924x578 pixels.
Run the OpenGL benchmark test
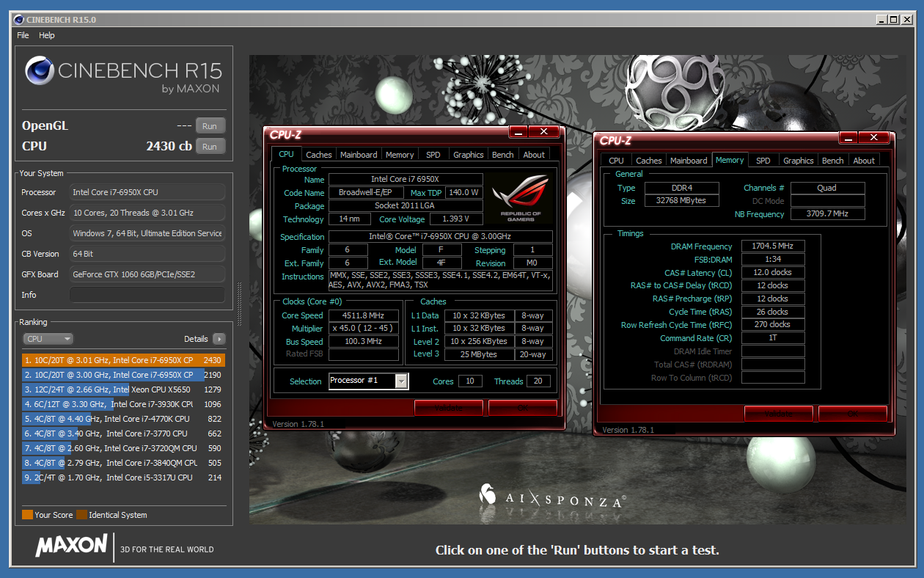[x=210, y=126]
